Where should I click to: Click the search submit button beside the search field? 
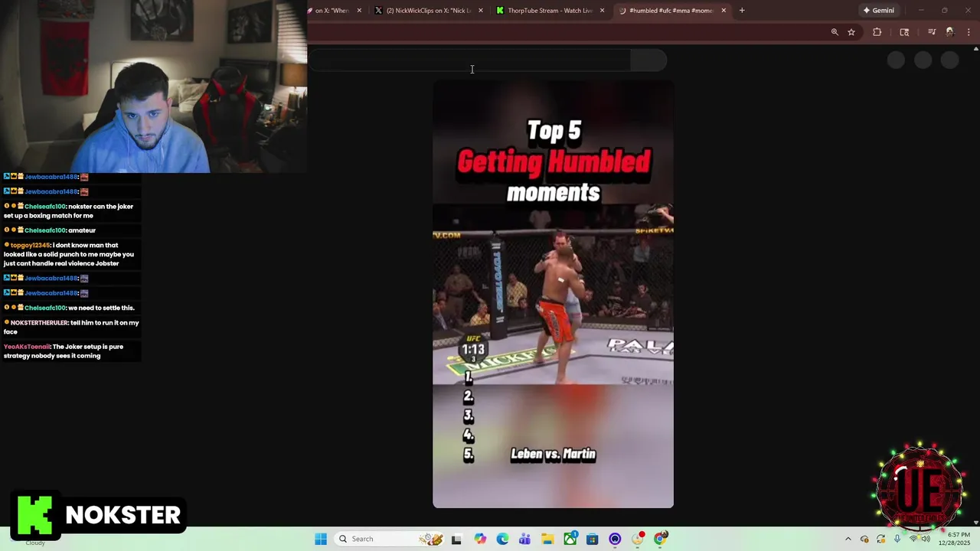648,60
